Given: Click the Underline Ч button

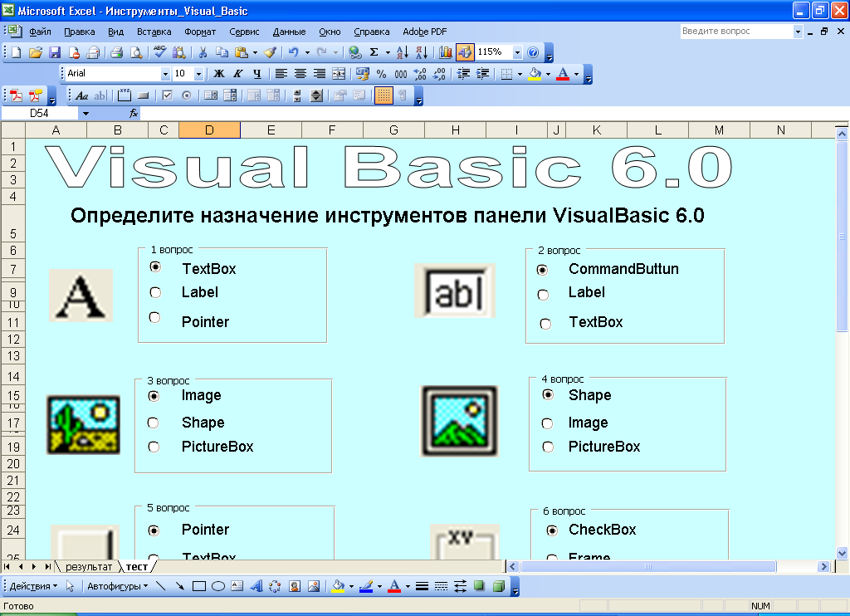Looking at the screenshot, I should pos(257,74).
